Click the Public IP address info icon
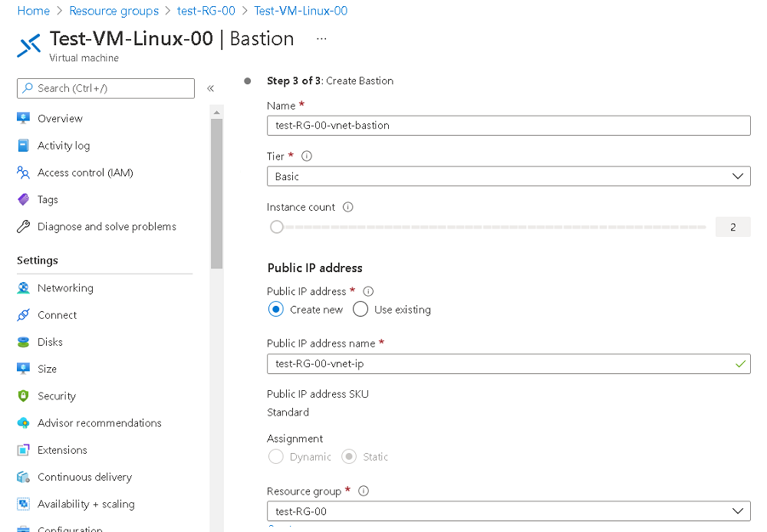767x532 pixels. [x=368, y=291]
